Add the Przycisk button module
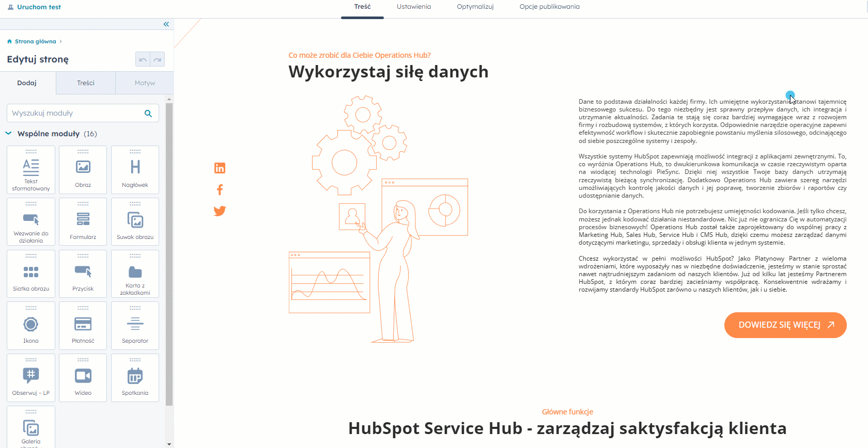This screenshot has height=448, width=868. coord(83,274)
